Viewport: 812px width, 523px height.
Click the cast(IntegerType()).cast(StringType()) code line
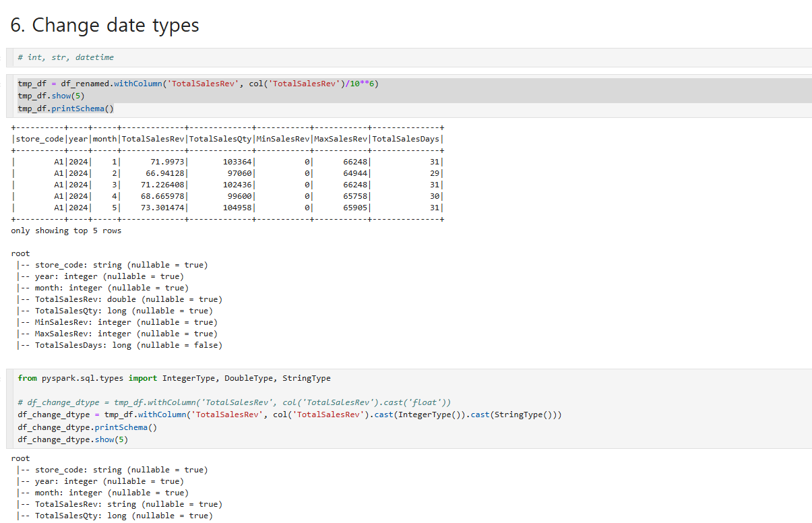(x=290, y=414)
